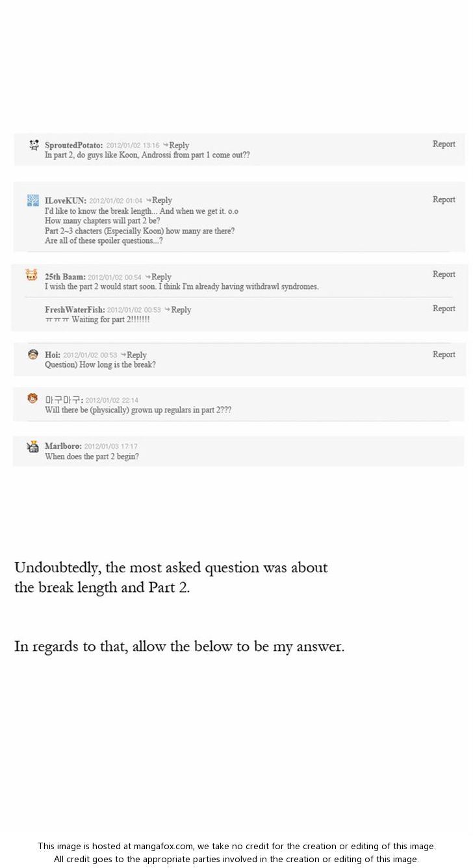Reply to FreshWaterFish's comment
The height and width of the screenshot is (868, 473).
[178, 310]
